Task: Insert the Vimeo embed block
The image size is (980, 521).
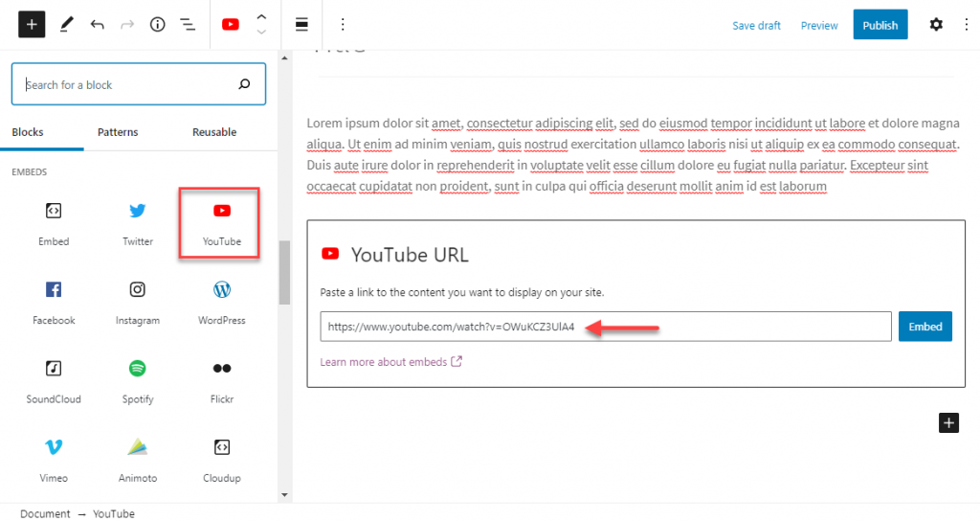Action: 54,461
